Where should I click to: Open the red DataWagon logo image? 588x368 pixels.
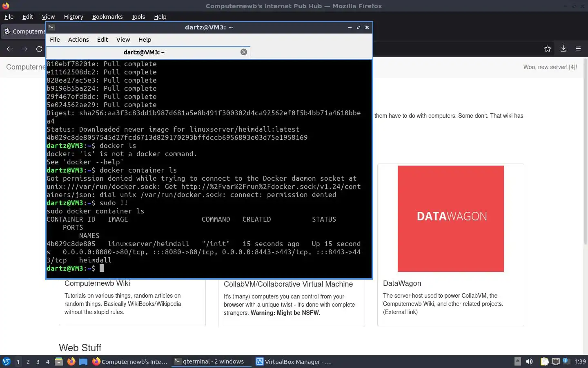(x=451, y=219)
